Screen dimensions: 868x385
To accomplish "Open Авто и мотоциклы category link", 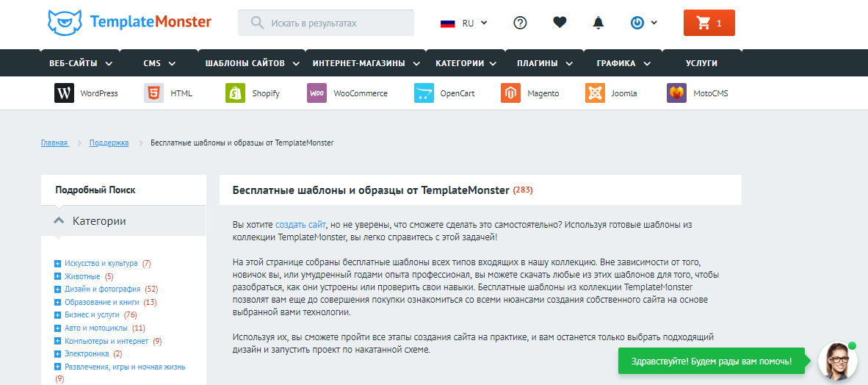I will tap(97, 328).
